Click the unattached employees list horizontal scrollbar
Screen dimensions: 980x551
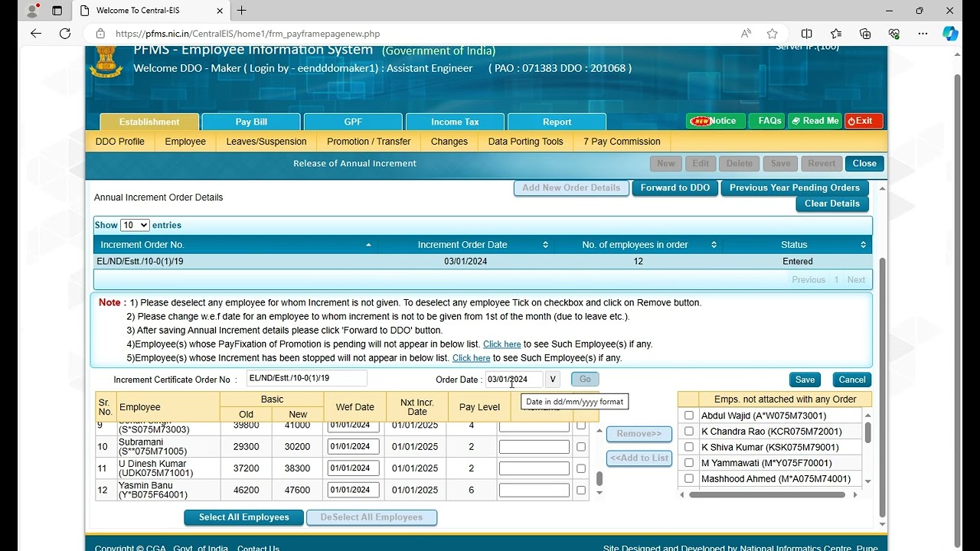coord(768,495)
